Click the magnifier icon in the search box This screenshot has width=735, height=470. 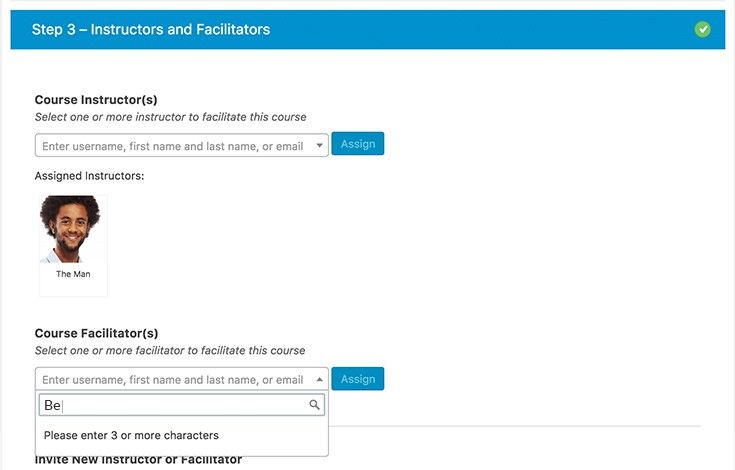(314, 405)
